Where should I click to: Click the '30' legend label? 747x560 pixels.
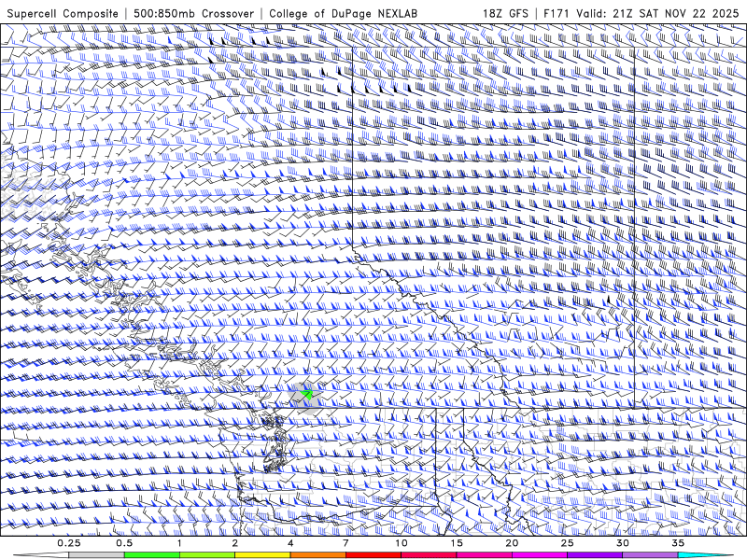click(622, 543)
